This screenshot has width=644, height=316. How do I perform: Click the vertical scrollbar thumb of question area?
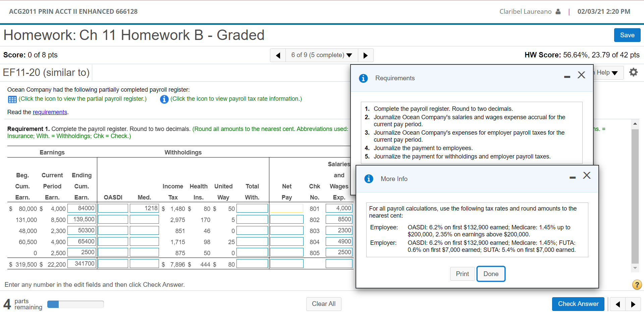tap(635, 196)
